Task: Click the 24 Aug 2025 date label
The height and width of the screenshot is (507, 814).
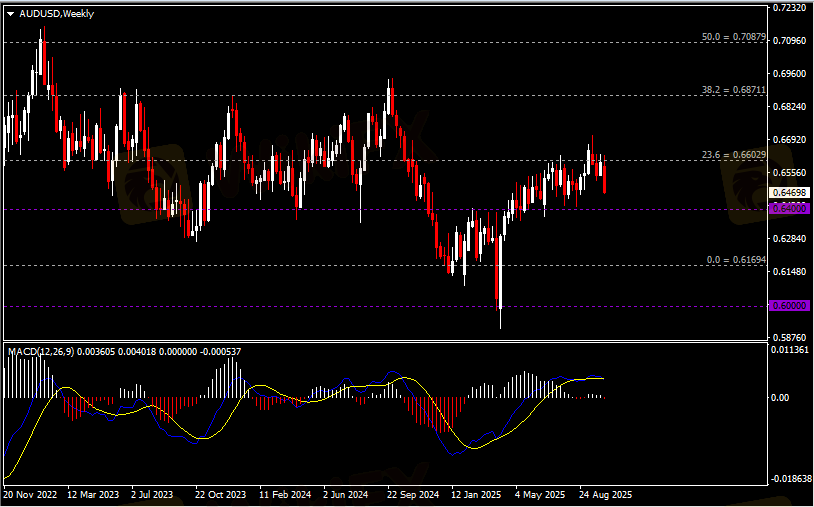Action: click(x=606, y=494)
